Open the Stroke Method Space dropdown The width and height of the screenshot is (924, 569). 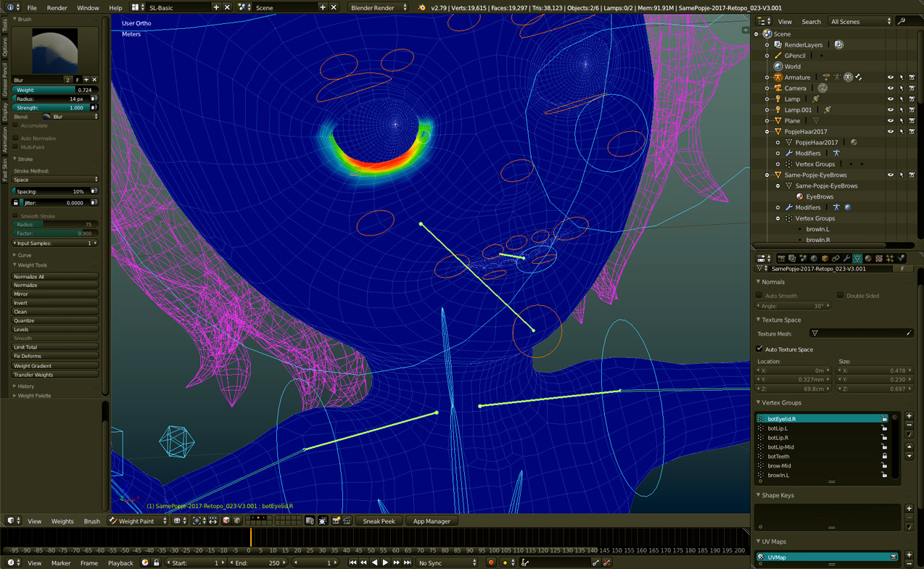point(55,180)
